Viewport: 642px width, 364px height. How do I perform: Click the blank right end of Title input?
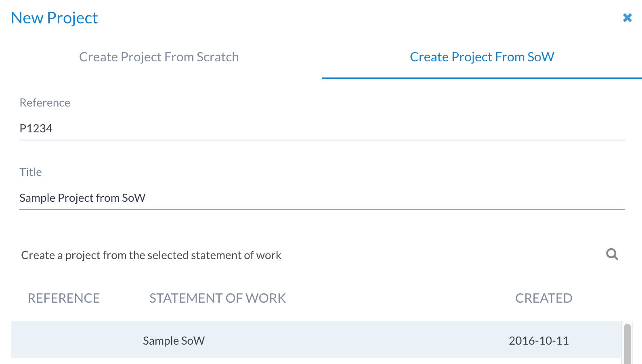[565, 198]
